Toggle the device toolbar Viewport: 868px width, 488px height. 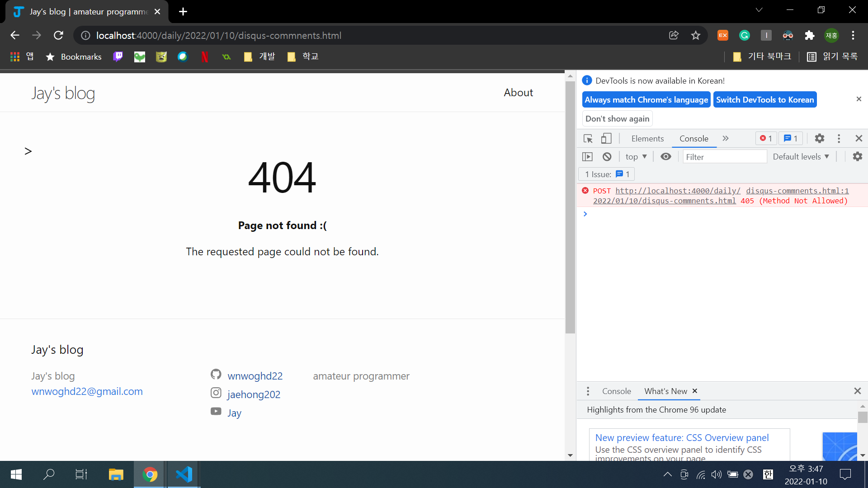point(606,139)
